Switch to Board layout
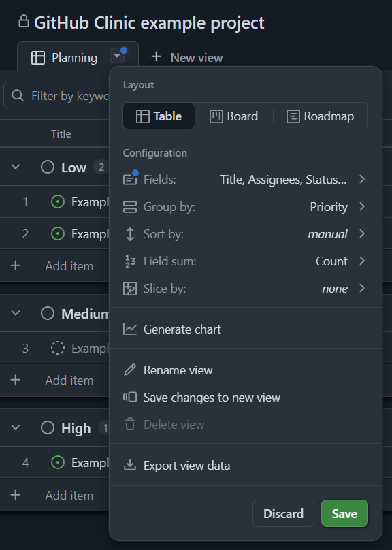This screenshot has height=550, width=392. [x=234, y=116]
